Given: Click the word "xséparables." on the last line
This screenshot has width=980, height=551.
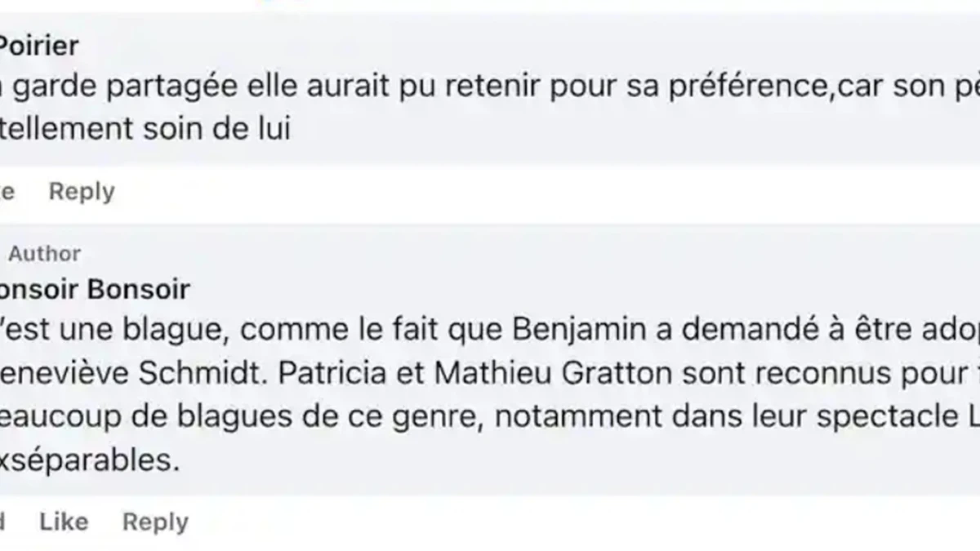Looking at the screenshot, I should point(90,460).
